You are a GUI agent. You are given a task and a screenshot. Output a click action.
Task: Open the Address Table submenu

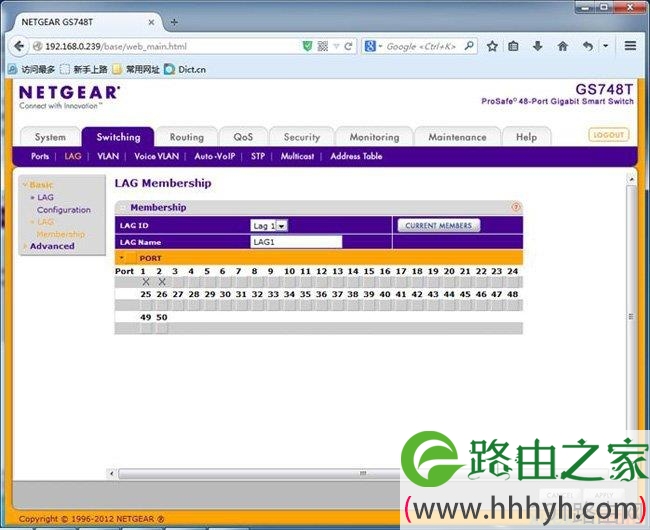point(356,156)
